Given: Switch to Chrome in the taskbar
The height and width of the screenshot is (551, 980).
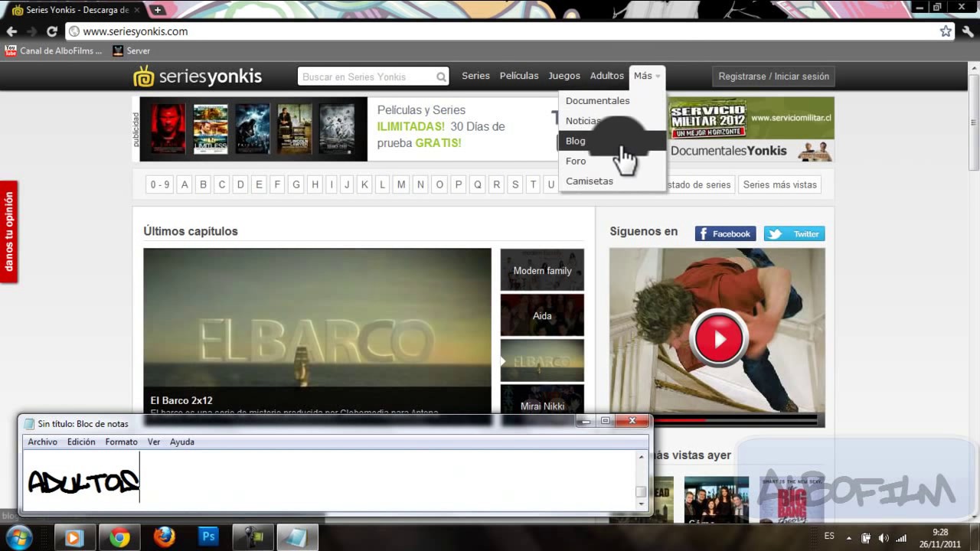Looking at the screenshot, I should pos(119,538).
